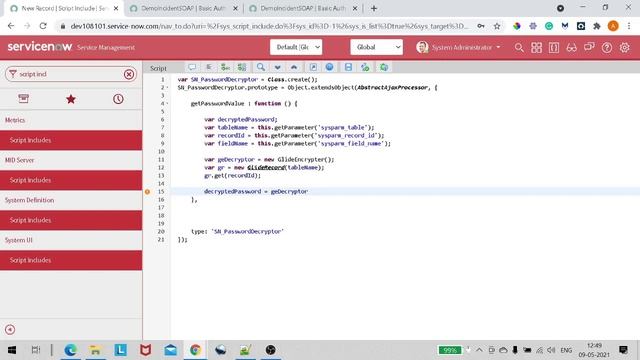Open Connect chat sidebar icon
The width and height of the screenshot is (640, 360).
pyautogui.click(x=589, y=47)
